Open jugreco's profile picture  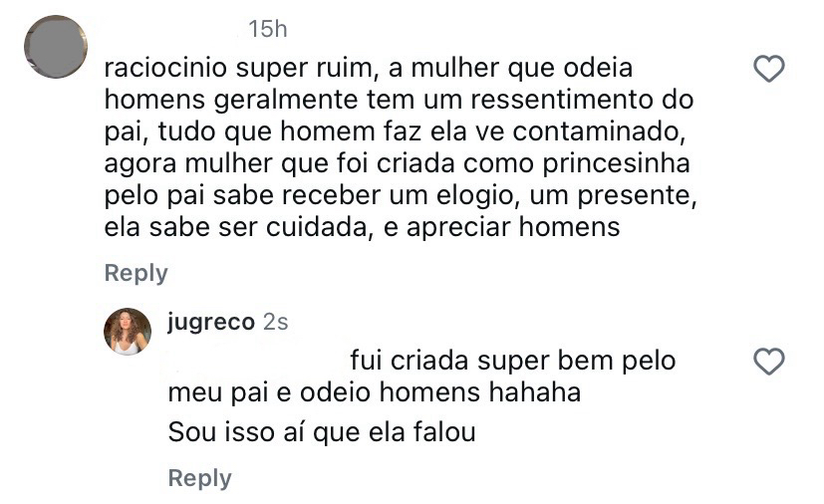tap(128, 332)
